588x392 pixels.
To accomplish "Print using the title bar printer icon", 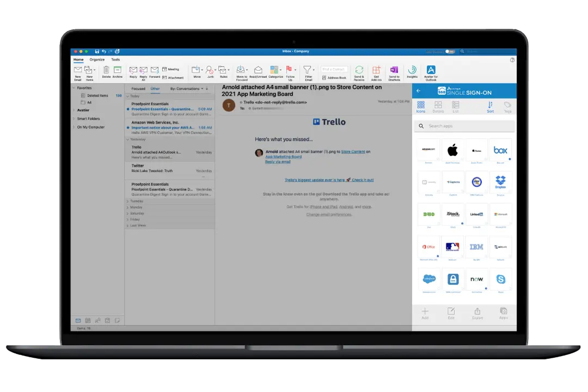I will [x=117, y=51].
